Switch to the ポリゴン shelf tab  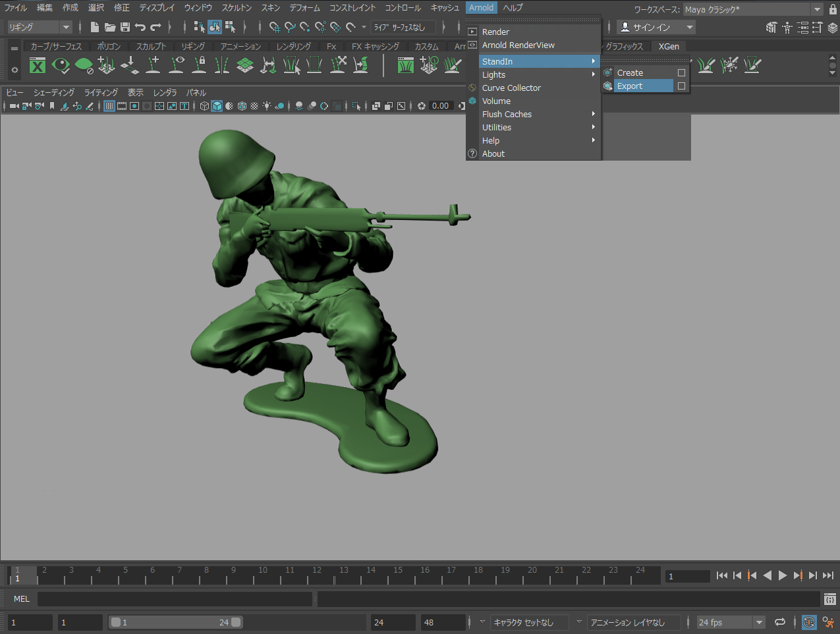[x=109, y=47]
